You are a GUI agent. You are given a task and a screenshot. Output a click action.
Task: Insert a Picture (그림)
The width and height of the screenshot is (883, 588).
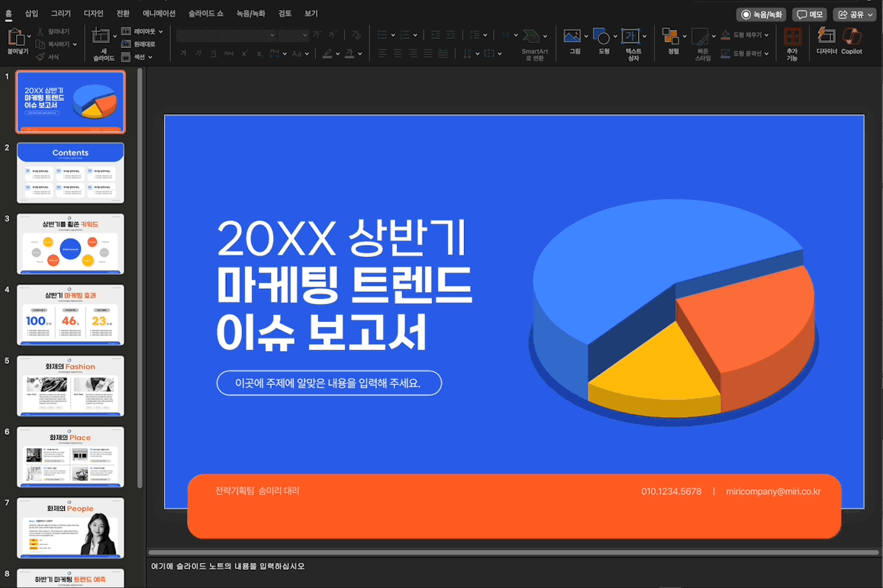tap(572, 37)
